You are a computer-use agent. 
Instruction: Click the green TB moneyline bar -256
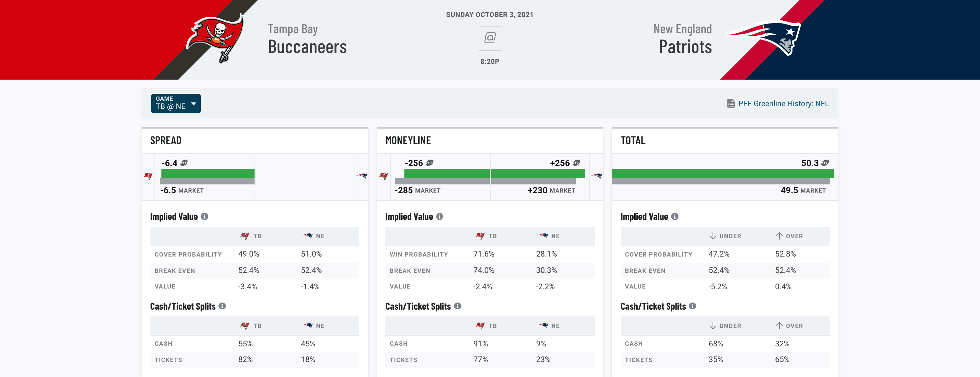coord(447,174)
